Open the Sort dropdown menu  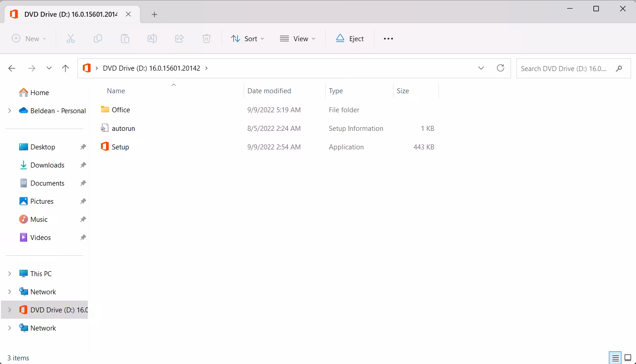(x=247, y=38)
